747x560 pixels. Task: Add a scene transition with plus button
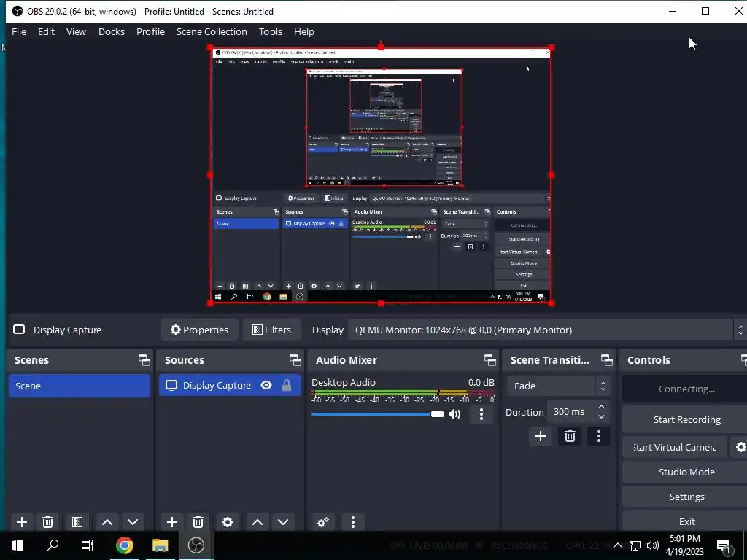pyautogui.click(x=541, y=436)
